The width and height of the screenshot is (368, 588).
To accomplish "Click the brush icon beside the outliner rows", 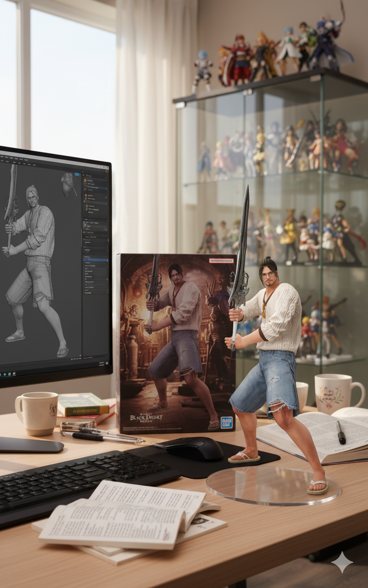I will (x=85, y=188).
